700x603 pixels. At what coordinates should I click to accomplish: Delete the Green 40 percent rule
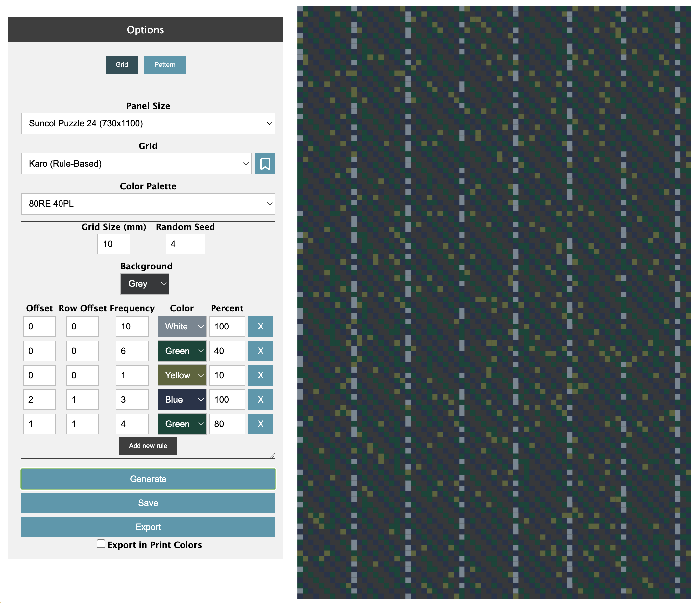pyautogui.click(x=261, y=351)
